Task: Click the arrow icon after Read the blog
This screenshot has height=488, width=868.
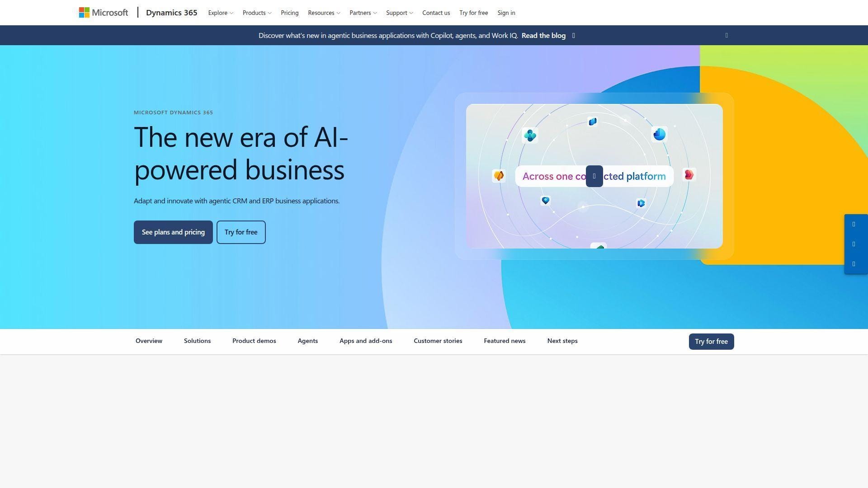Action: 573,36
